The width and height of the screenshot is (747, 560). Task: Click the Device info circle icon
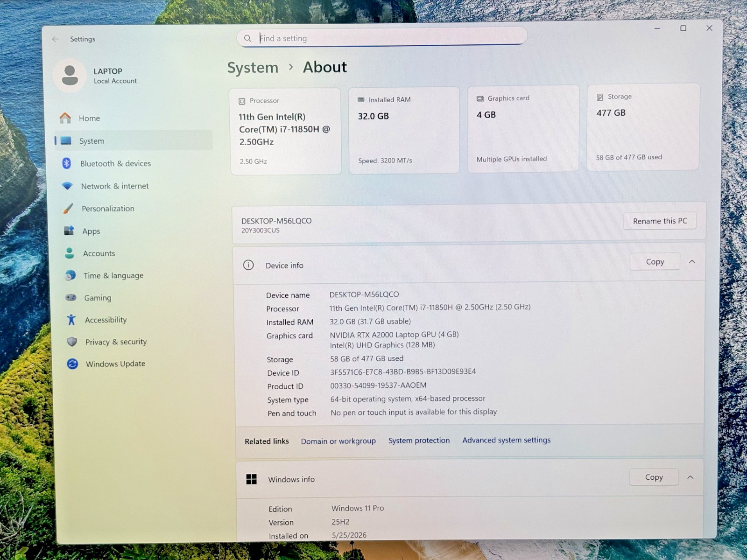pos(248,265)
